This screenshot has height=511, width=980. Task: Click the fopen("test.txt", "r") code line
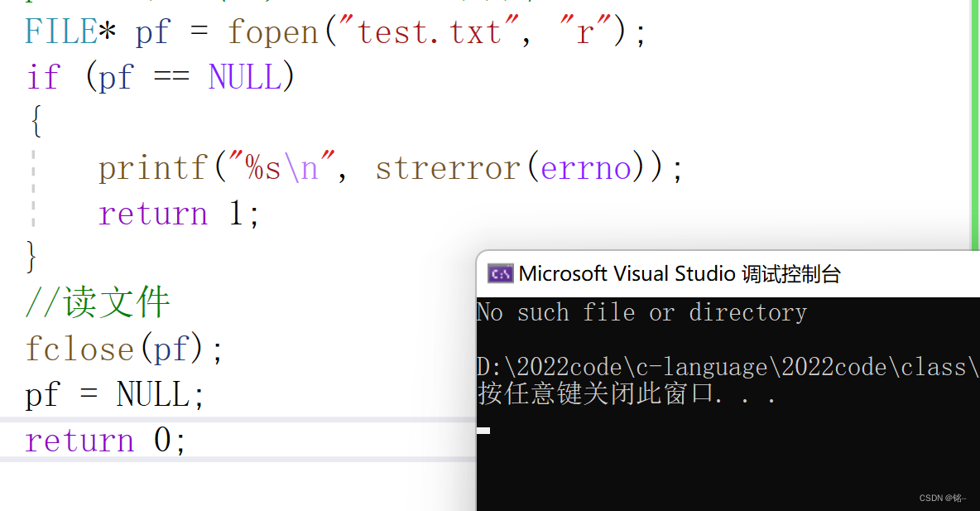335,32
